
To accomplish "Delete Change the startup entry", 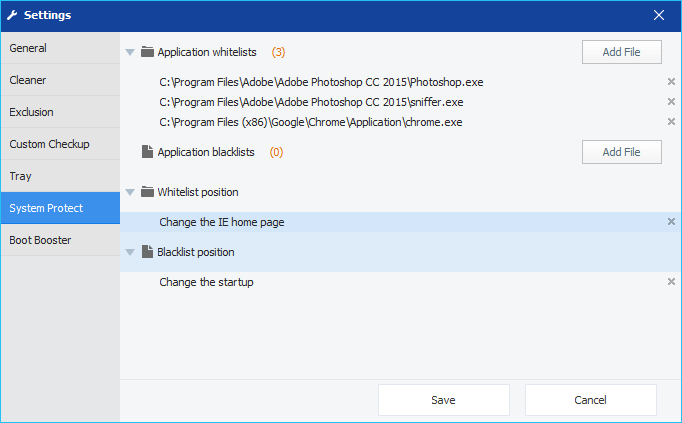I will point(671,282).
